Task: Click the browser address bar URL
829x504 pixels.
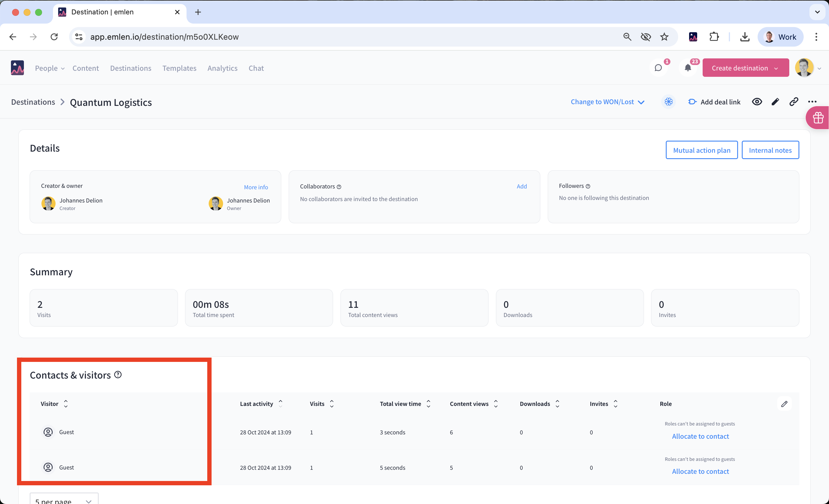Action: coord(164,37)
